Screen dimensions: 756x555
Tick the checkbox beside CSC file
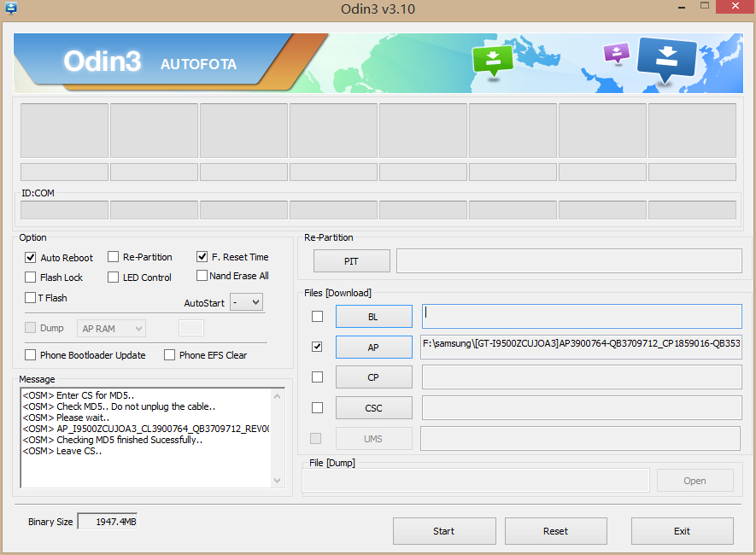click(x=317, y=408)
